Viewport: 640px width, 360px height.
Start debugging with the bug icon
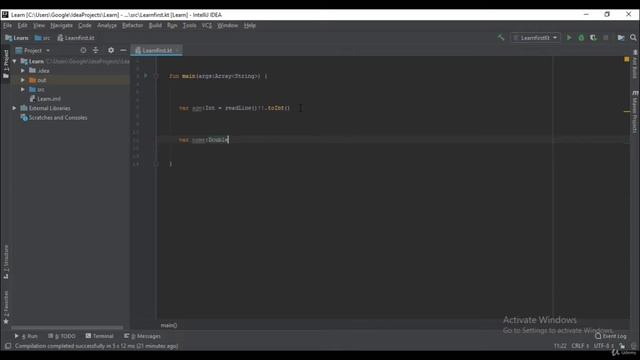pos(581,38)
